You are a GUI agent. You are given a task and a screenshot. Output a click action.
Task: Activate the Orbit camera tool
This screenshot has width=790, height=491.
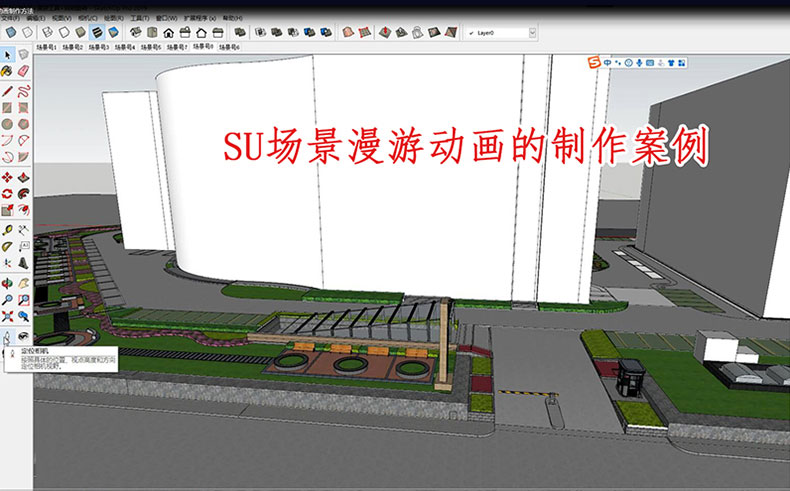coord(8,282)
